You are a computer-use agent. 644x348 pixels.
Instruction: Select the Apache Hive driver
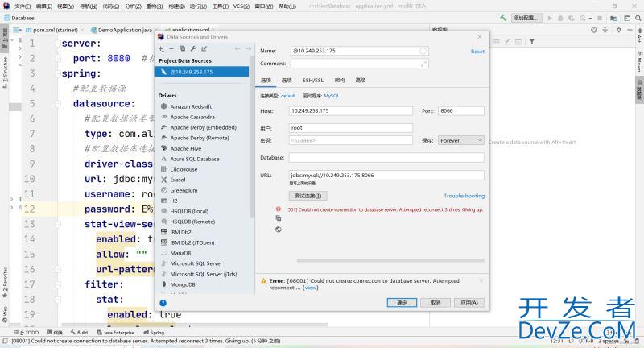[x=186, y=148]
